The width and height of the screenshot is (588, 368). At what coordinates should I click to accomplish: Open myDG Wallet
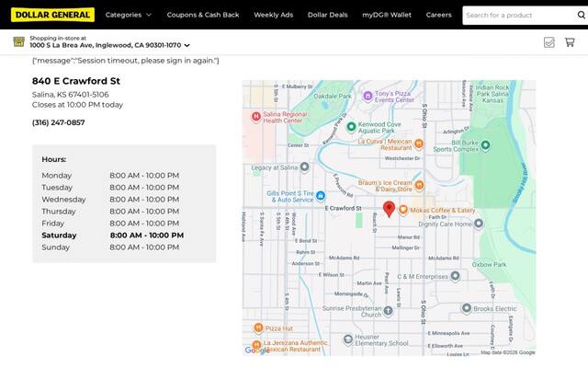tap(387, 15)
